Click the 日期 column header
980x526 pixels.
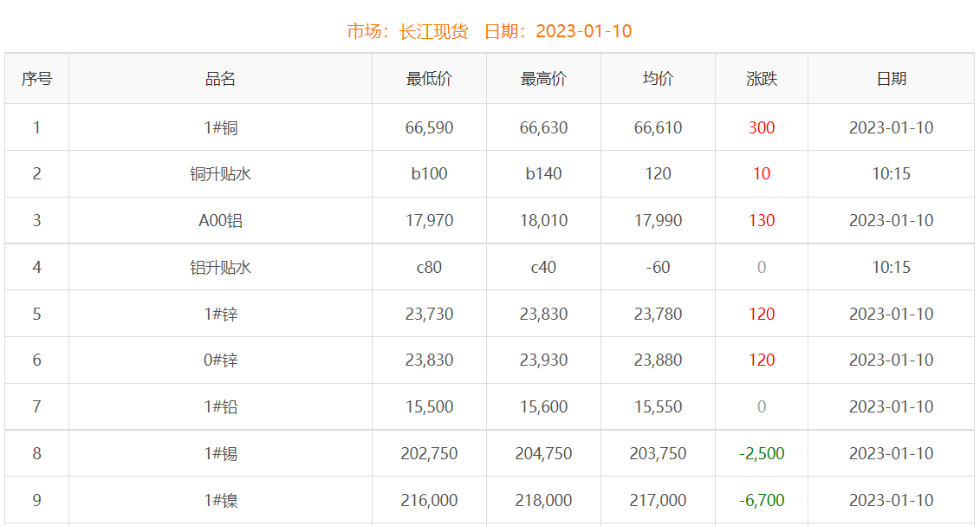point(891,78)
